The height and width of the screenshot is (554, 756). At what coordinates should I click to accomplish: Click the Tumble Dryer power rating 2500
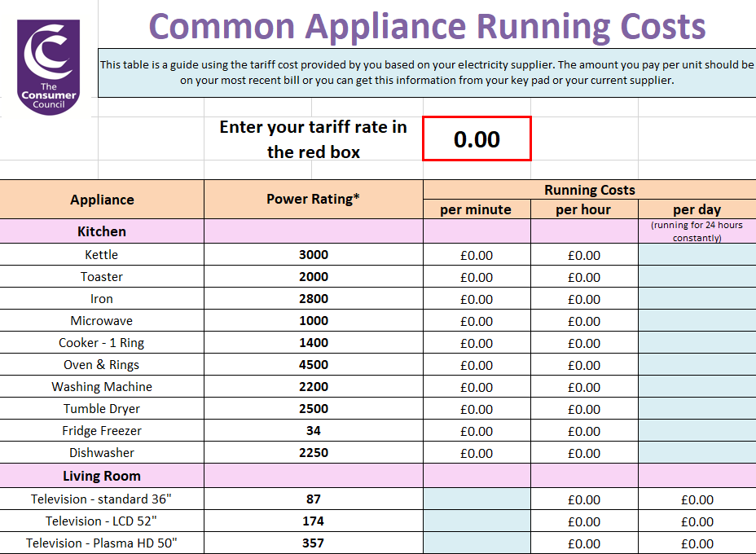click(x=314, y=409)
